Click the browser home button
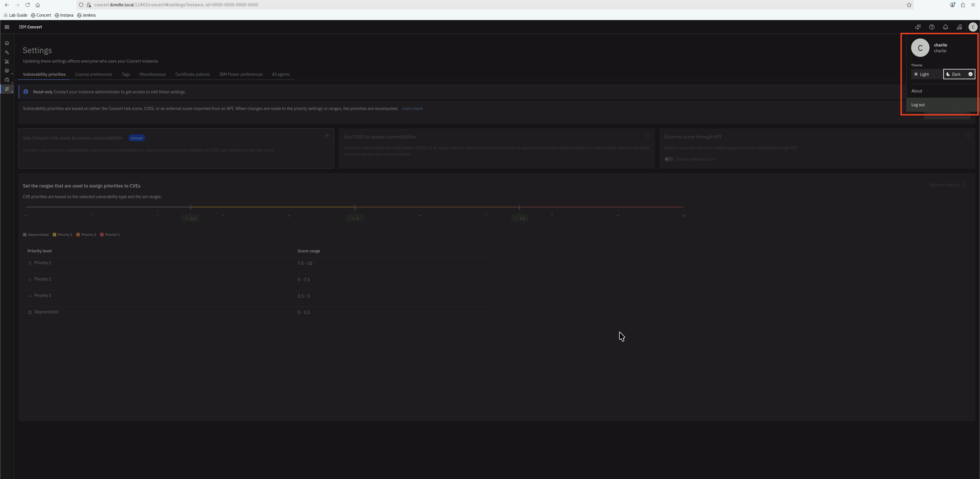This screenshot has width=980, height=479. tap(38, 5)
